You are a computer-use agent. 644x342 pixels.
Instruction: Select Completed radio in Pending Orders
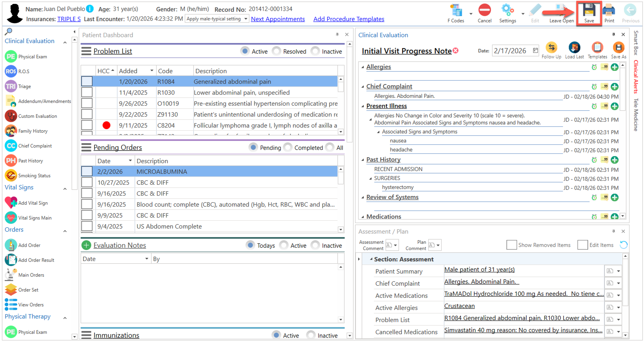pos(288,148)
